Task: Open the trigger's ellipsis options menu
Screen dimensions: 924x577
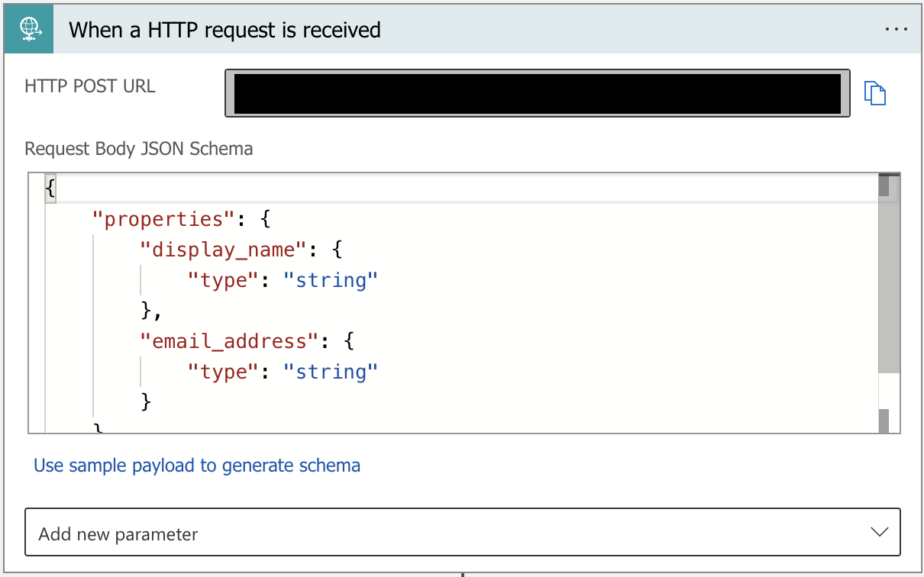Action: [896, 29]
